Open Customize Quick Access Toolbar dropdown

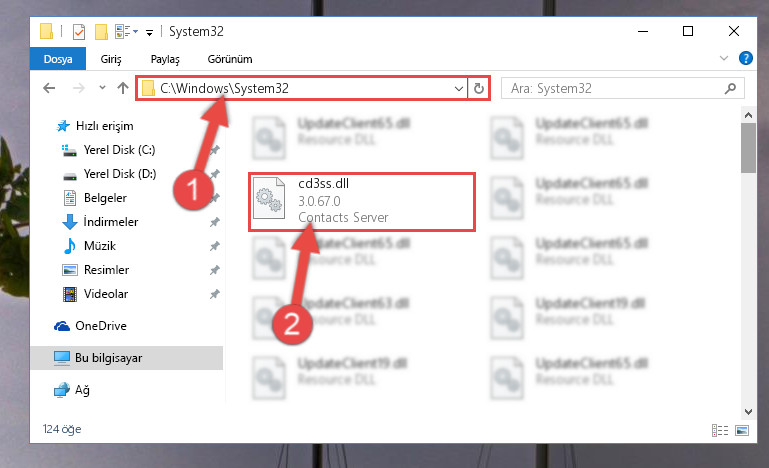(x=149, y=32)
